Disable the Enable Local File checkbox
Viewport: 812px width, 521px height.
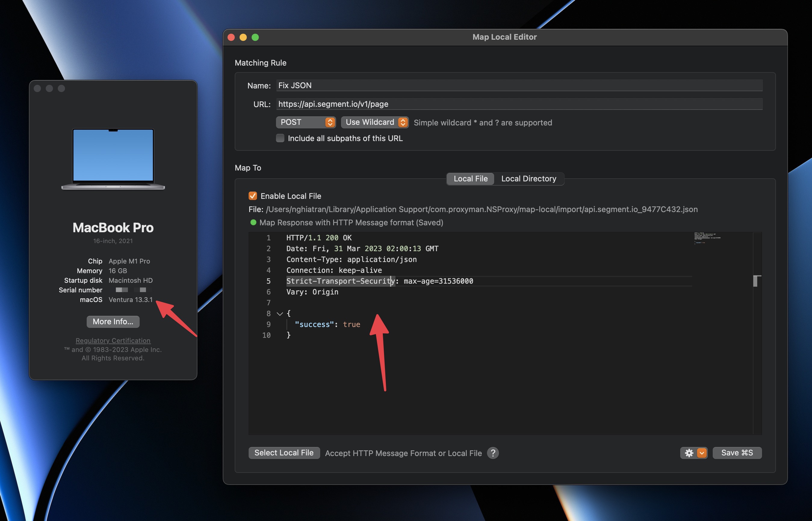tap(253, 196)
